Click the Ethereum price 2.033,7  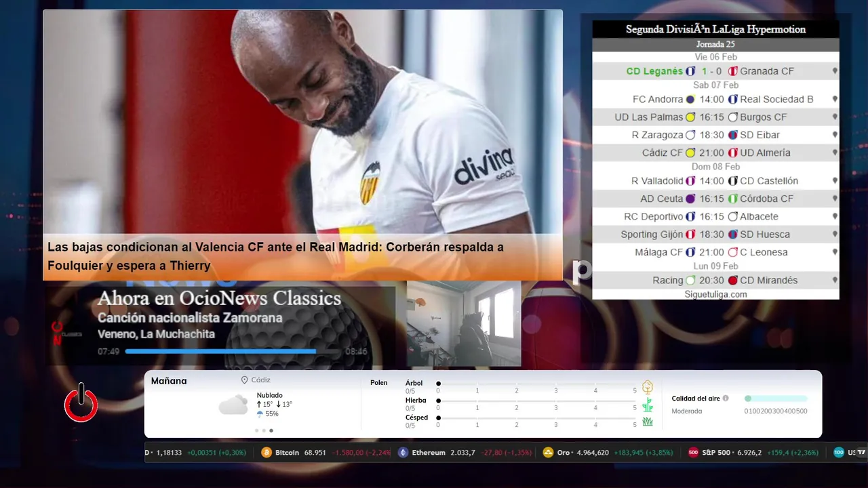(x=463, y=453)
